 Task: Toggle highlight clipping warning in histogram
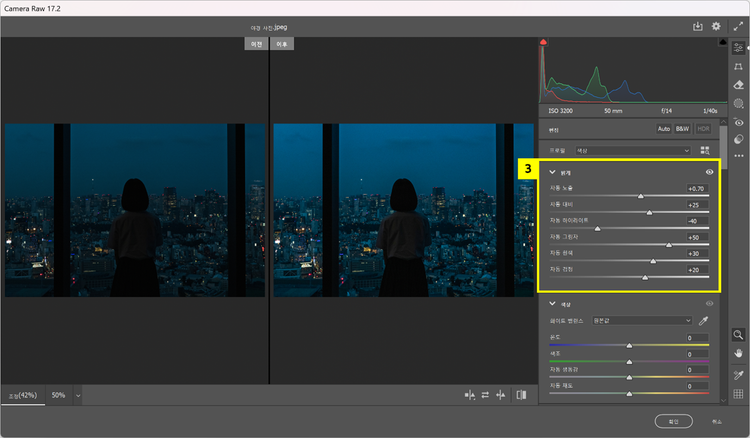coord(722,43)
